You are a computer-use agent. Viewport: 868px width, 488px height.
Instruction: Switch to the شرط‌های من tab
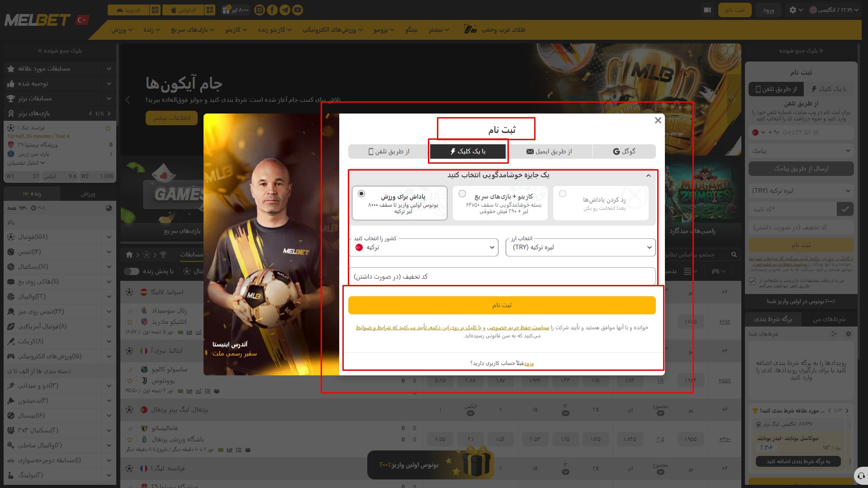tap(829, 319)
